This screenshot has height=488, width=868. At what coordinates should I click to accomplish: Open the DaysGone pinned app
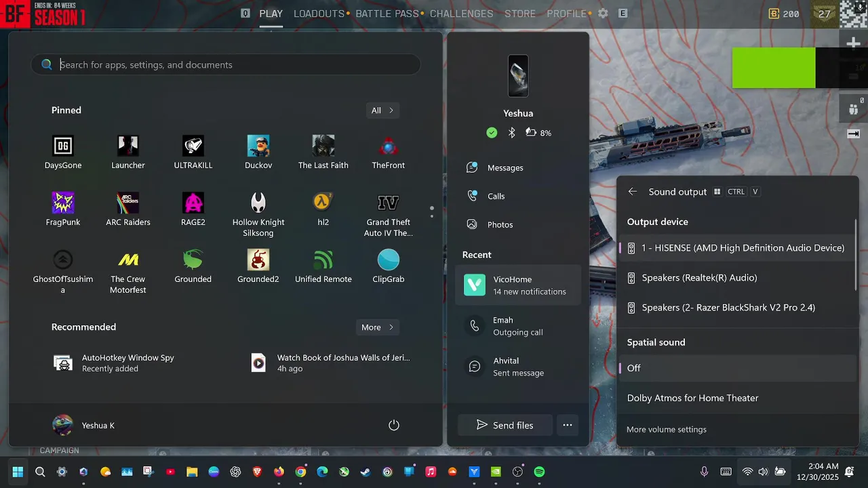coord(63,152)
